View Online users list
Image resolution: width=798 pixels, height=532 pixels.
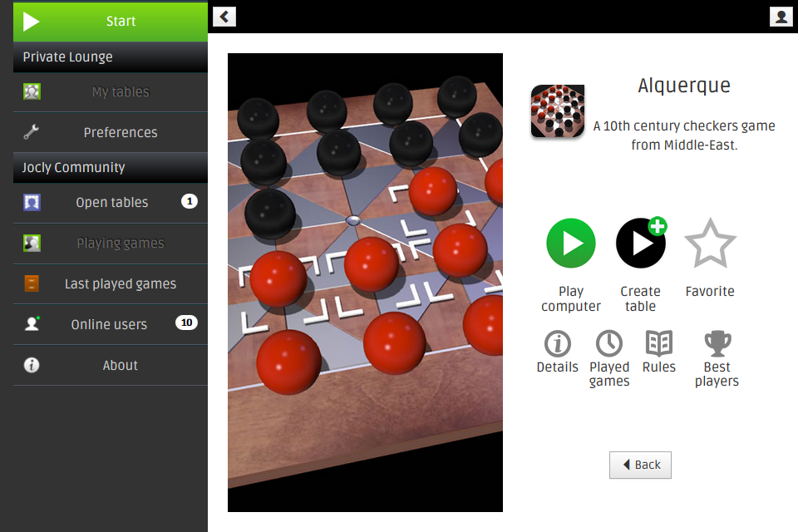point(111,324)
